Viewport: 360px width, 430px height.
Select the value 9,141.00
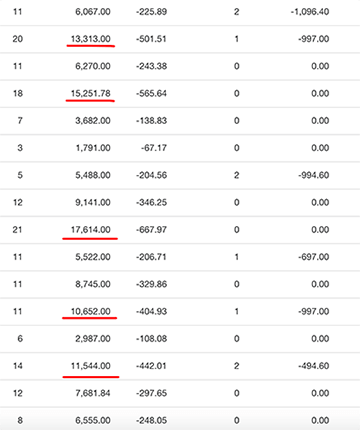click(x=93, y=202)
